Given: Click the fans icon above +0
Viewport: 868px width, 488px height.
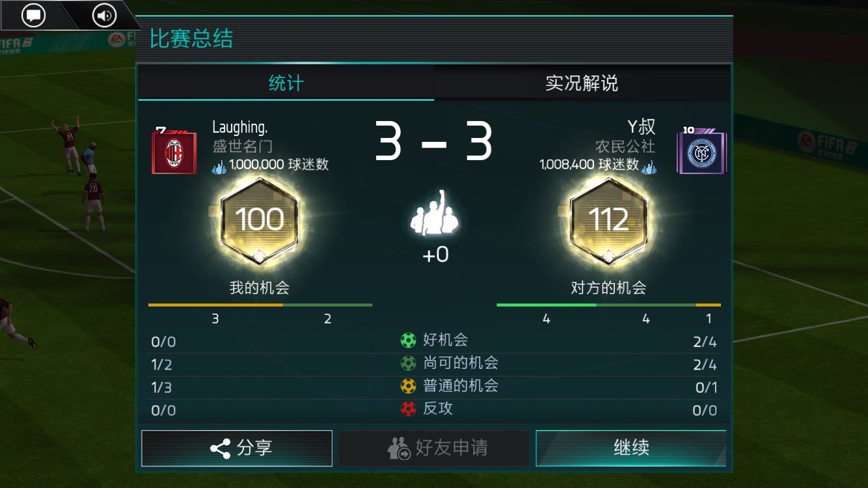Looking at the screenshot, I should pos(434,214).
